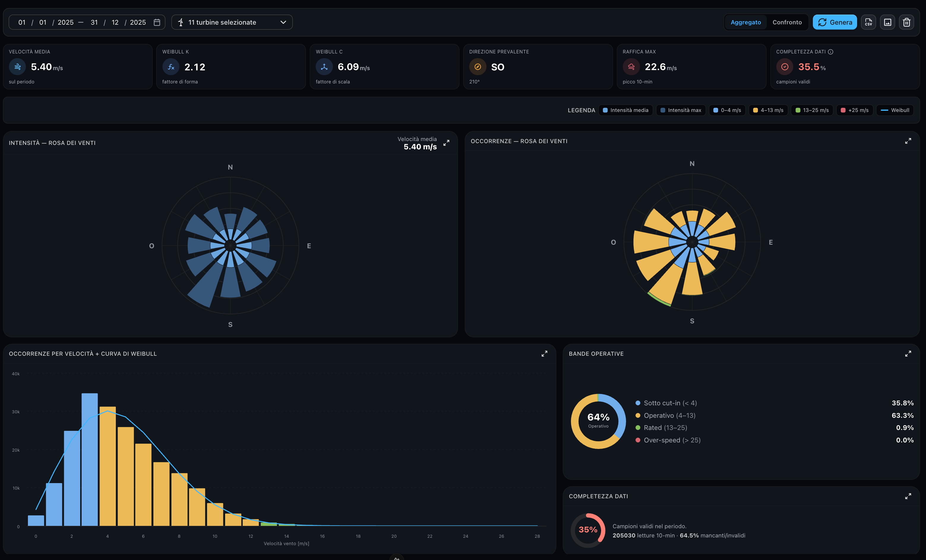
Task: Click the wind icon in Velocità Media card
Action: (x=17, y=67)
